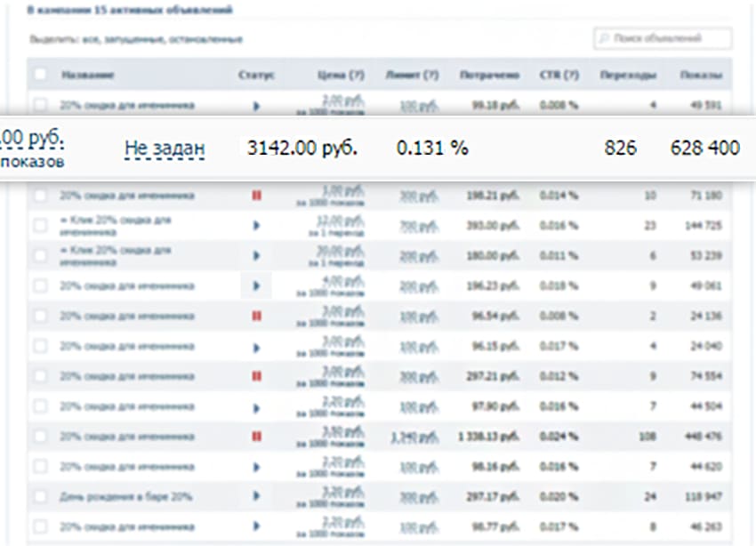The image size is (756, 546).
Task: Click the play icon in the 'День рождения в баре 20%' row
Action: coord(256,496)
